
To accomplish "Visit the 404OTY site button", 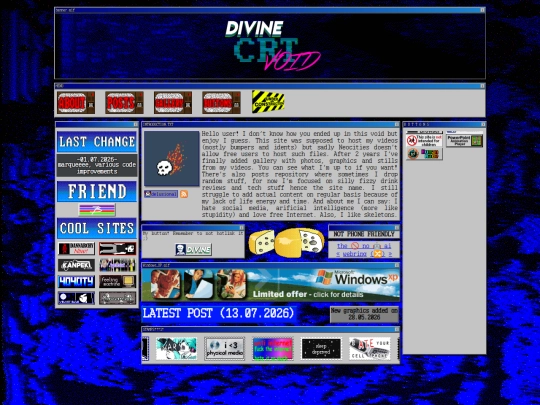I will pyautogui.click(x=76, y=281).
